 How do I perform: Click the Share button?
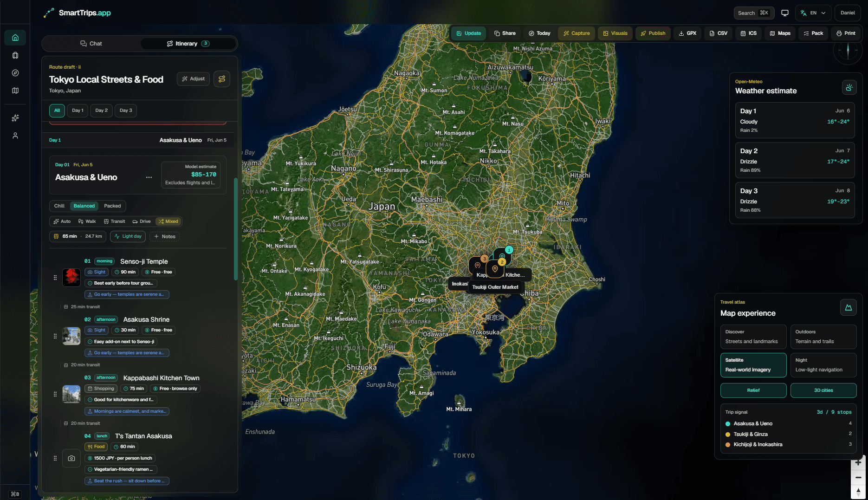[505, 33]
